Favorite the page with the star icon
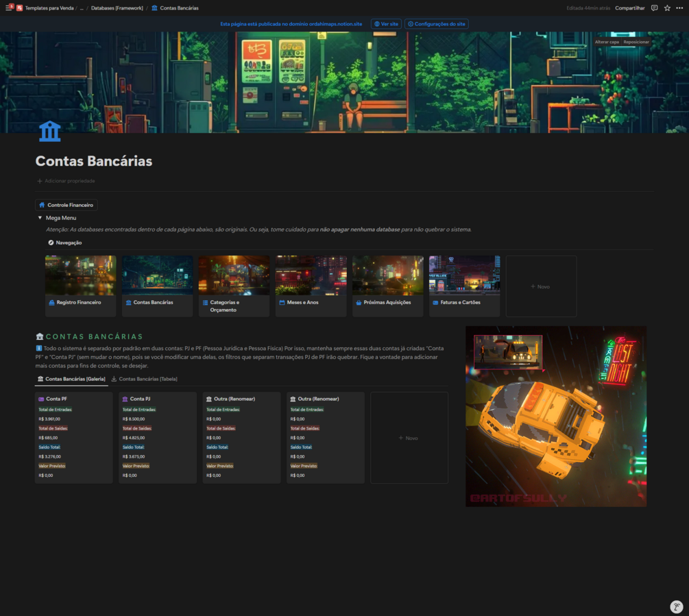The width and height of the screenshot is (689, 616). pyautogui.click(x=667, y=8)
